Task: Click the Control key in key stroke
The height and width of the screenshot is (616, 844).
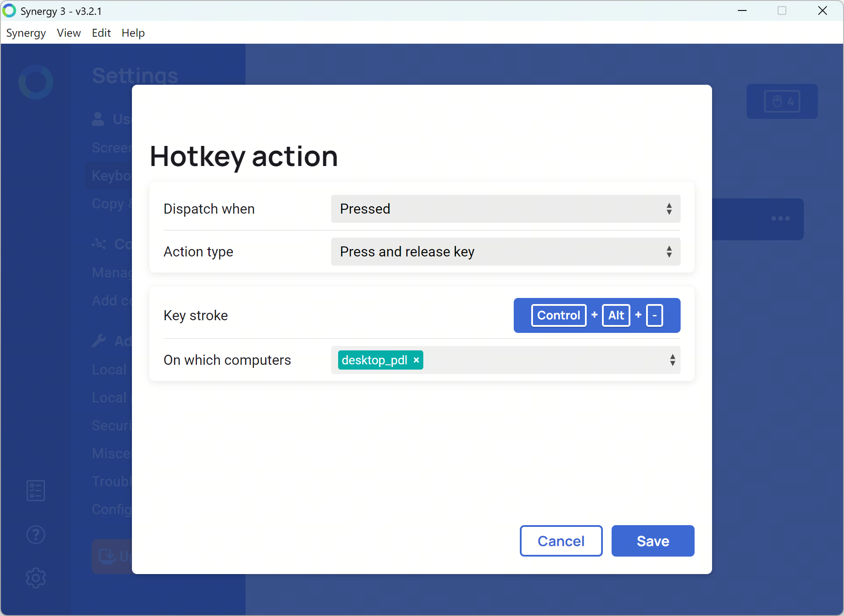Action: [558, 315]
